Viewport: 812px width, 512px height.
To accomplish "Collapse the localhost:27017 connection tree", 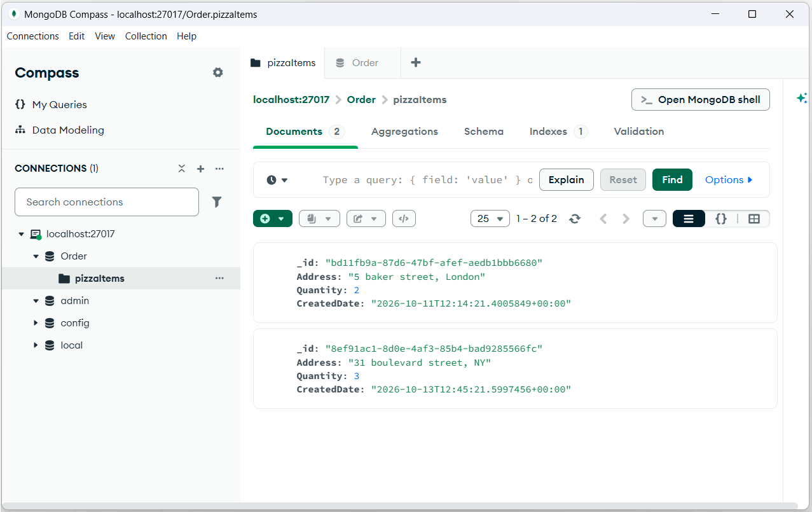I will pos(21,234).
